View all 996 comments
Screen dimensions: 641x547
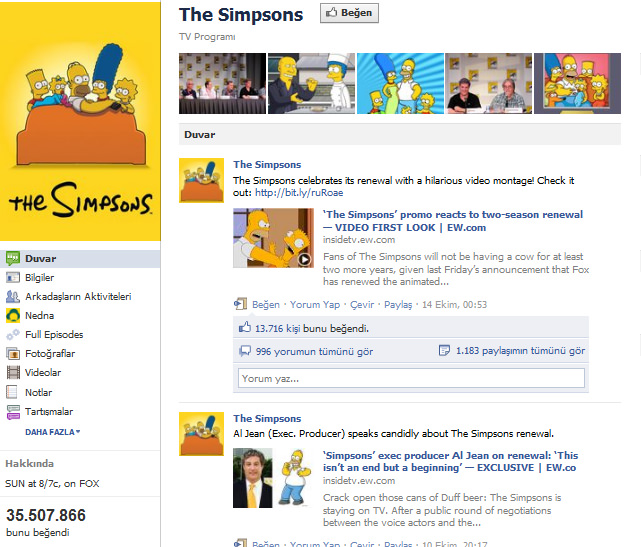coord(314,351)
